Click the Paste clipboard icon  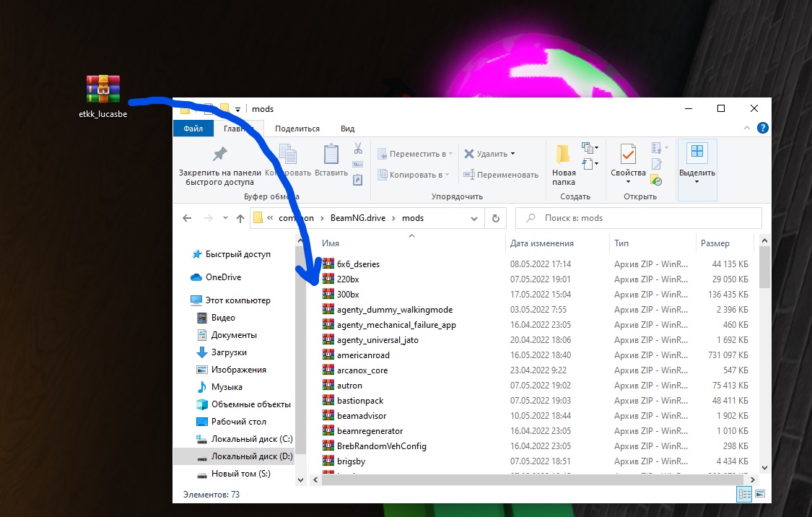(x=331, y=155)
